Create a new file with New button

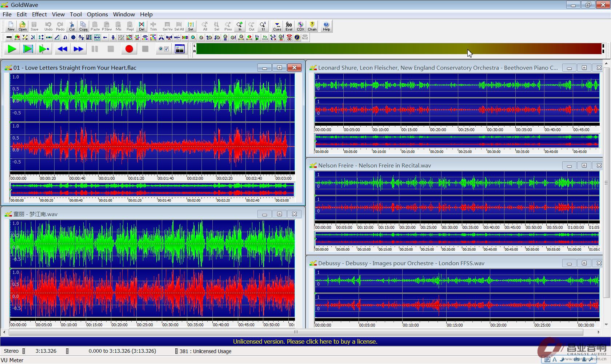11,26
